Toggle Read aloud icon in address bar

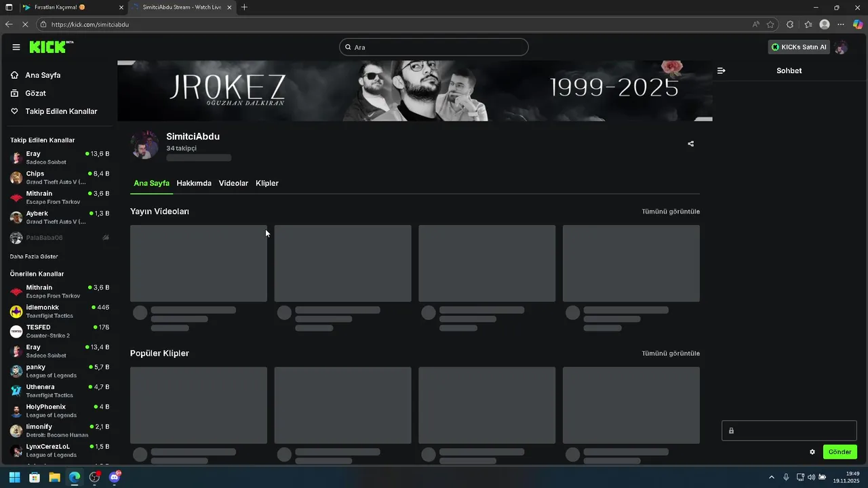pos(755,24)
